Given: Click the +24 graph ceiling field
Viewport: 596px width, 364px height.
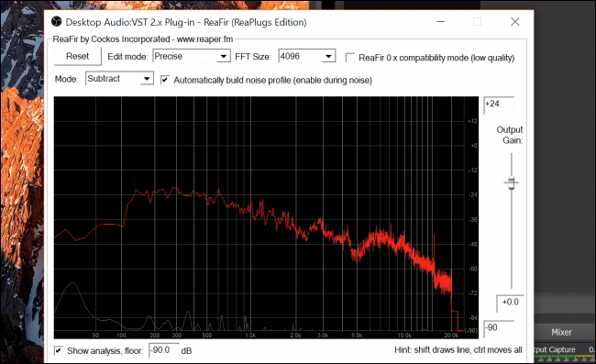Looking at the screenshot, I should [x=498, y=105].
